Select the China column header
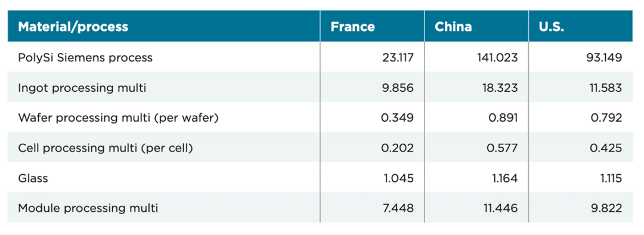644x235 pixels. coord(453,27)
